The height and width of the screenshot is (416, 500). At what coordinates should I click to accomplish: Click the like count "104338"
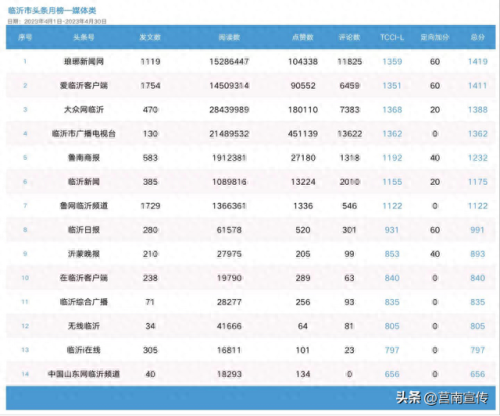303,62
